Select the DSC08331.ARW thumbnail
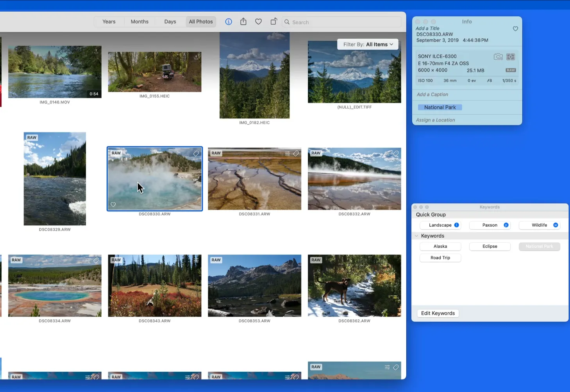This screenshot has width=570, height=392. (255, 179)
